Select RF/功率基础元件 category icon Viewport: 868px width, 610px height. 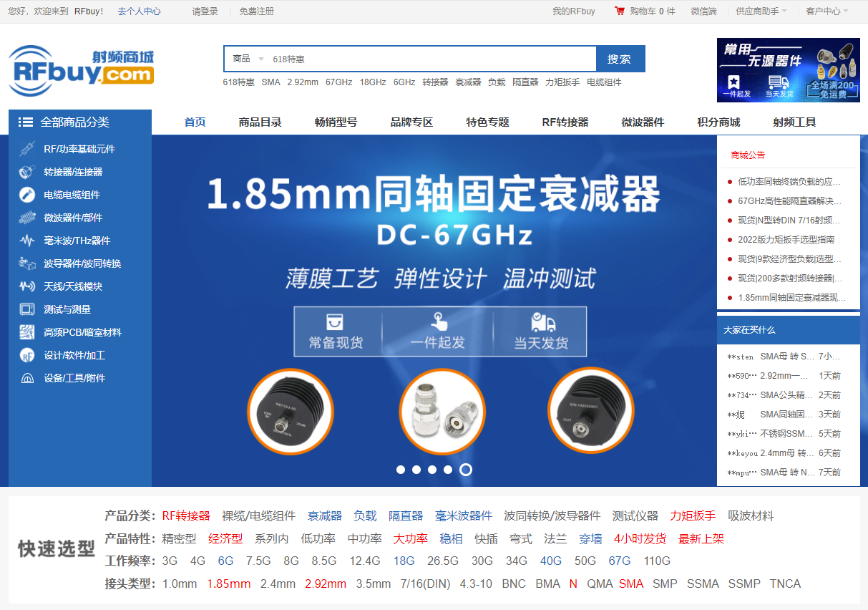coord(27,149)
